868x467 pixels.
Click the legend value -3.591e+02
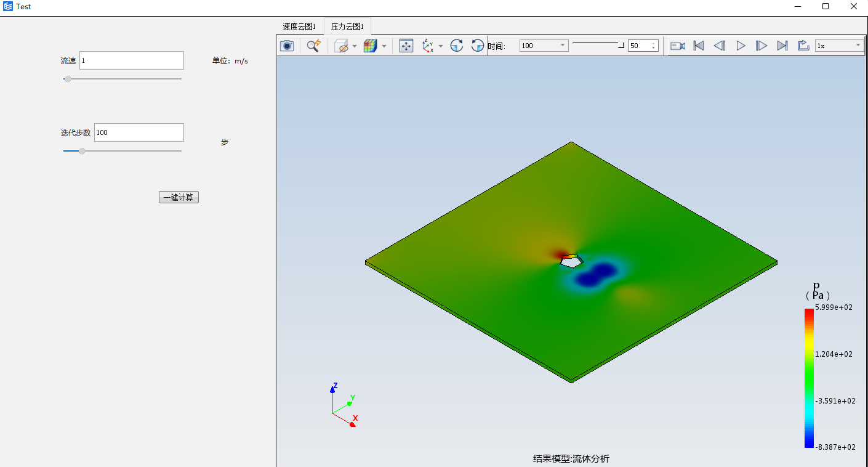(x=835, y=401)
